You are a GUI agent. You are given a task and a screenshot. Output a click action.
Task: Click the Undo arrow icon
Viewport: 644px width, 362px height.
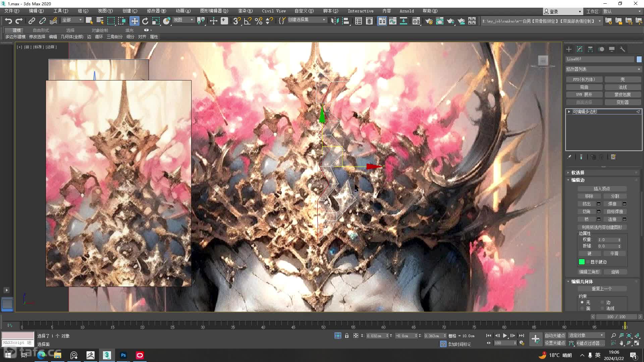[8, 21]
